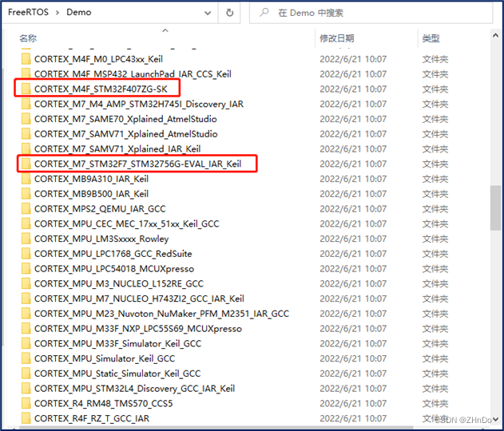Click the scroll up arrow of file list
504x431 pixels.
point(496,36)
